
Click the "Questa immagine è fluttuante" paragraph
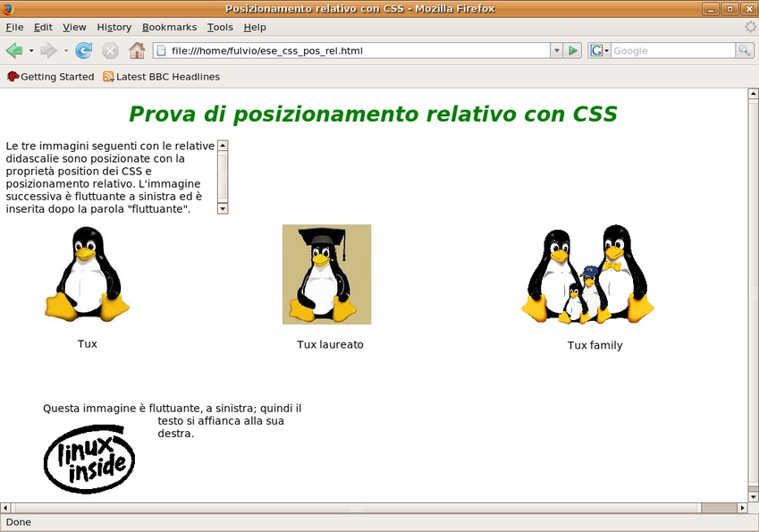173,420
